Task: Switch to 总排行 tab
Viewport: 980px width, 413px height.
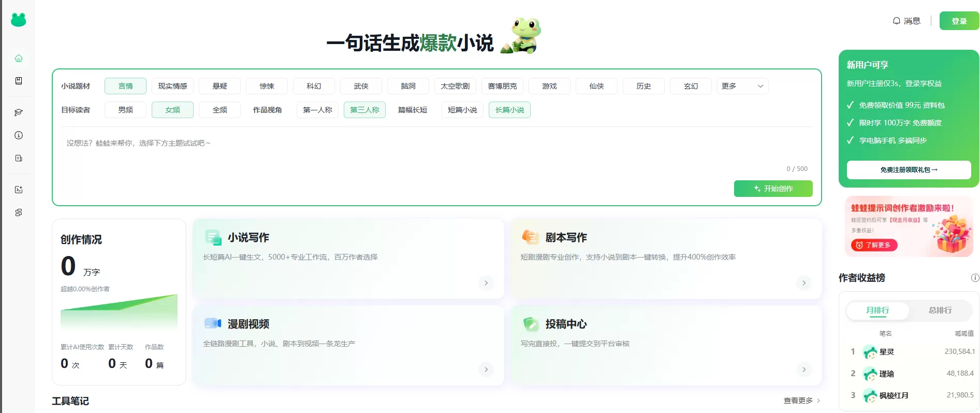Action: click(x=940, y=310)
